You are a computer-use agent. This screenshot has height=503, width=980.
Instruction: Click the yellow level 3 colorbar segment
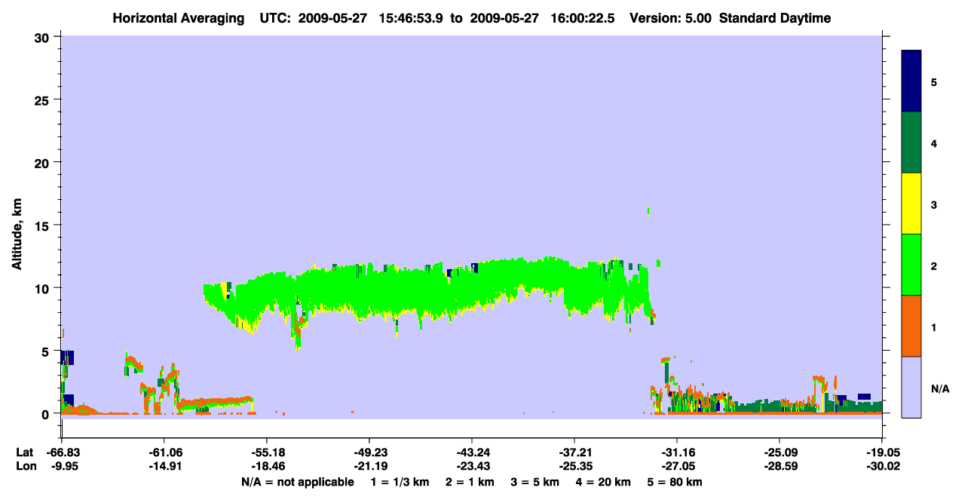point(911,204)
